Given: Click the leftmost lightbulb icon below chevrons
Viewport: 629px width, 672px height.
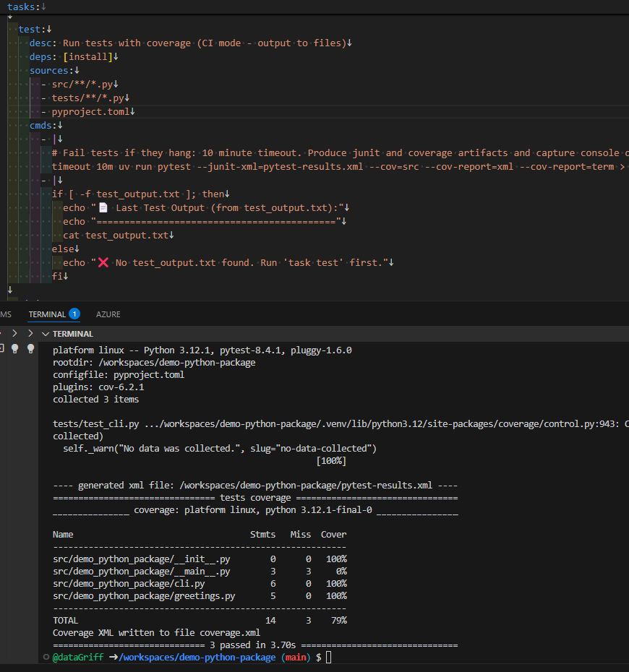Looking at the screenshot, I should [x=15, y=349].
